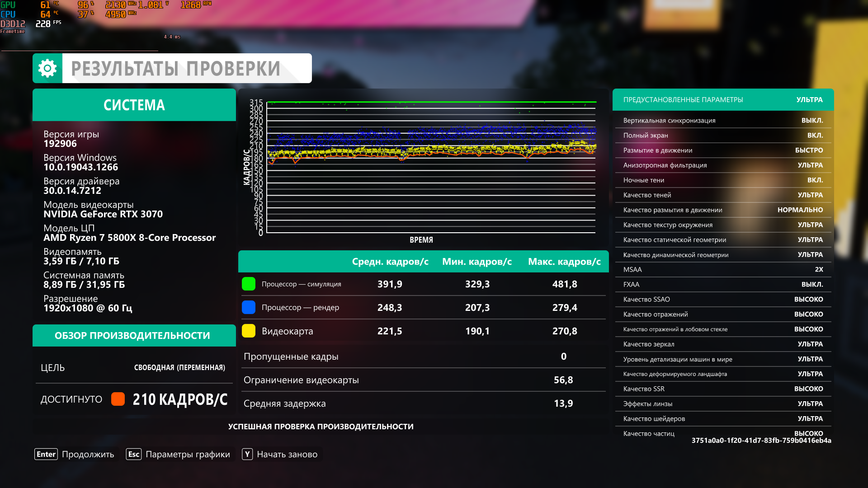The width and height of the screenshot is (868, 488).
Task: Select the Система panel header
Action: [x=134, y=105]
